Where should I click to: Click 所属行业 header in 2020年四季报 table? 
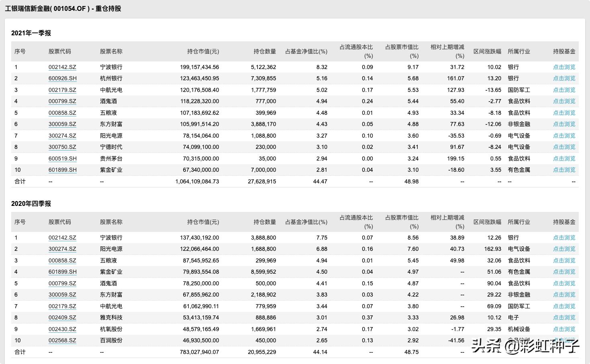click(519, 222)
